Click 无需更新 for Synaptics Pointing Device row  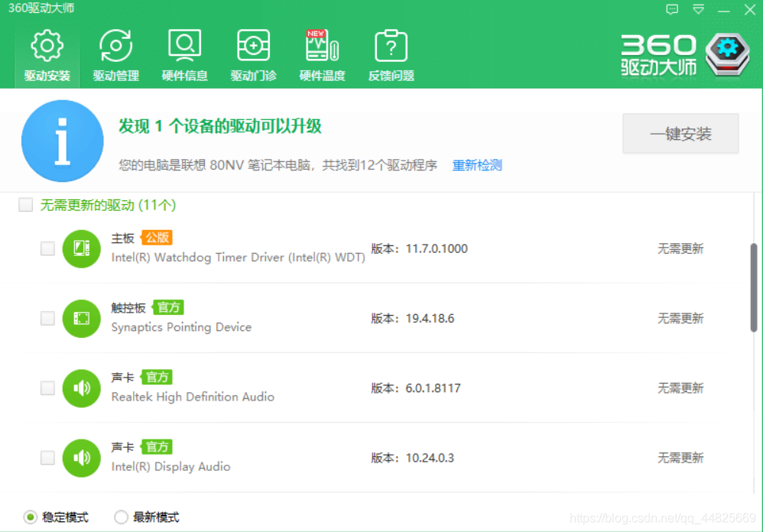tap(680, 319)
